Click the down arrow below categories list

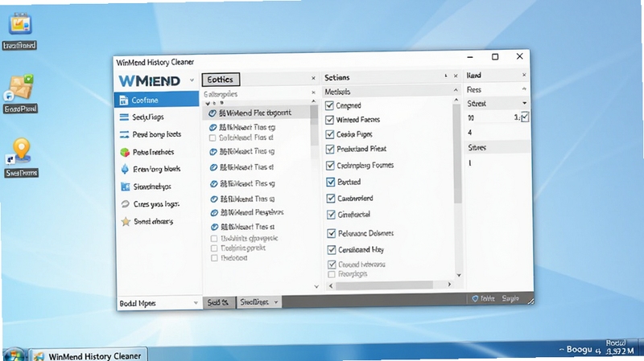point(316,286)
